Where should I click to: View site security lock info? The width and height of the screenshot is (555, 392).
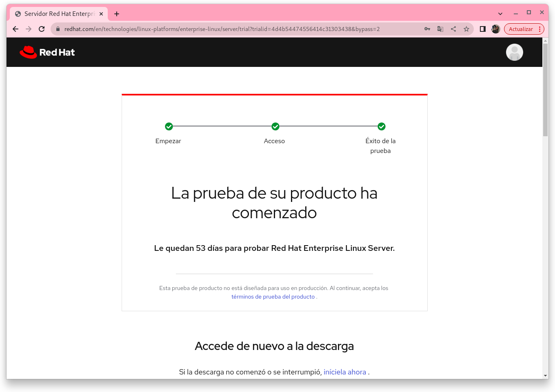(58, 29)
